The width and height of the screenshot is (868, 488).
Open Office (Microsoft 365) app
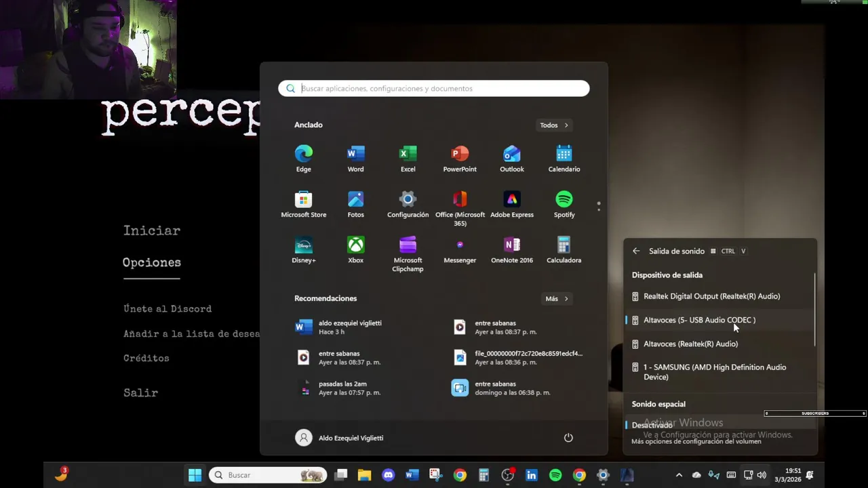click(460, 208)
